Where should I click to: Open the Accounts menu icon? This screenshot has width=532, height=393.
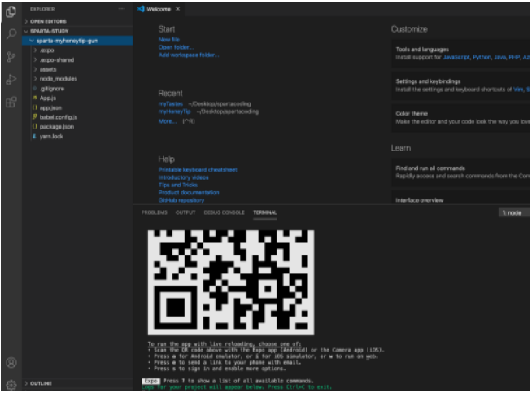tap(11, 362)
